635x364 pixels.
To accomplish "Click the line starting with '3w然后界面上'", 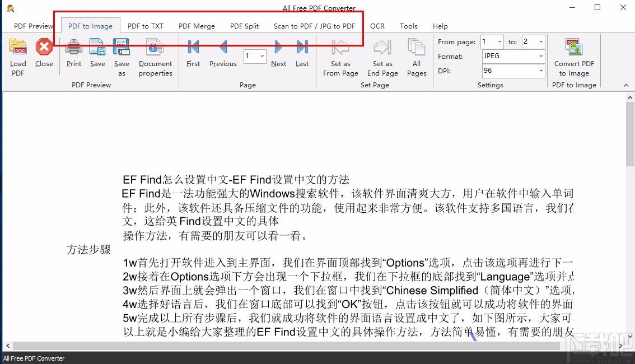I will (x=348, y=290).
